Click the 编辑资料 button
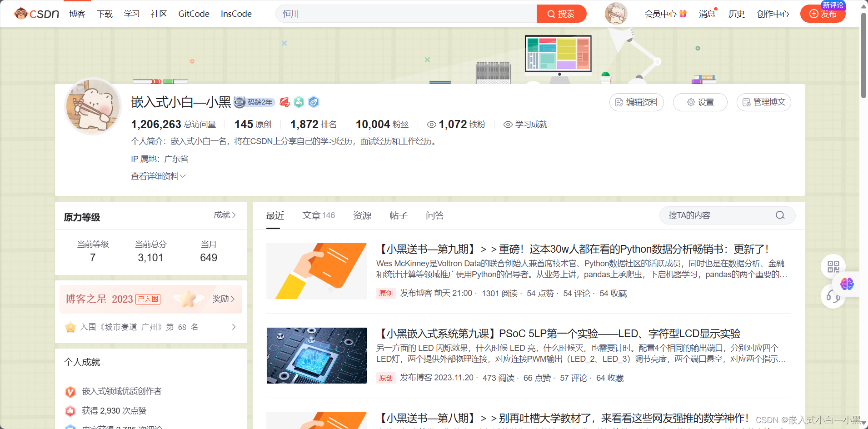This screenshot has height=429, width=868. click(x=636, y=102)
